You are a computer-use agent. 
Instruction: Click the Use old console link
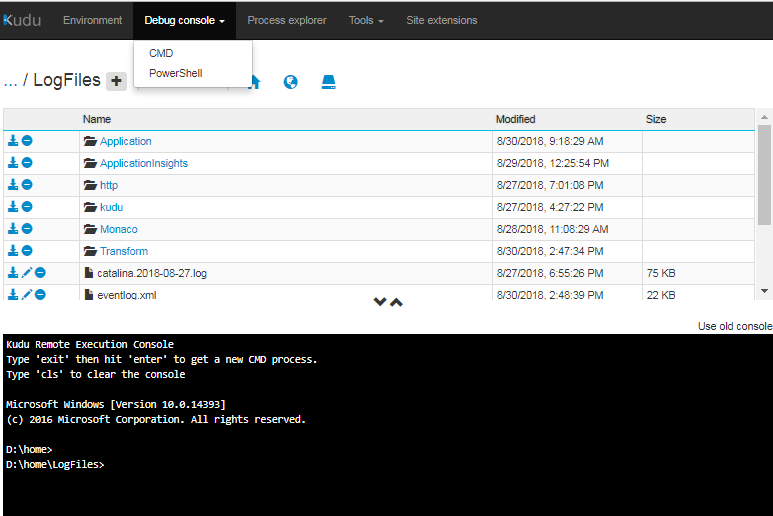click(734, 326)
